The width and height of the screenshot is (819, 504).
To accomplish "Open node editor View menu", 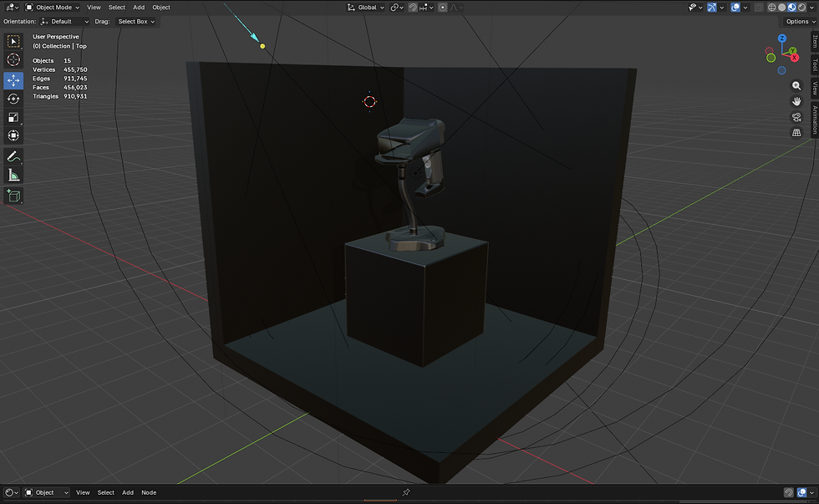I will [83, 492].
